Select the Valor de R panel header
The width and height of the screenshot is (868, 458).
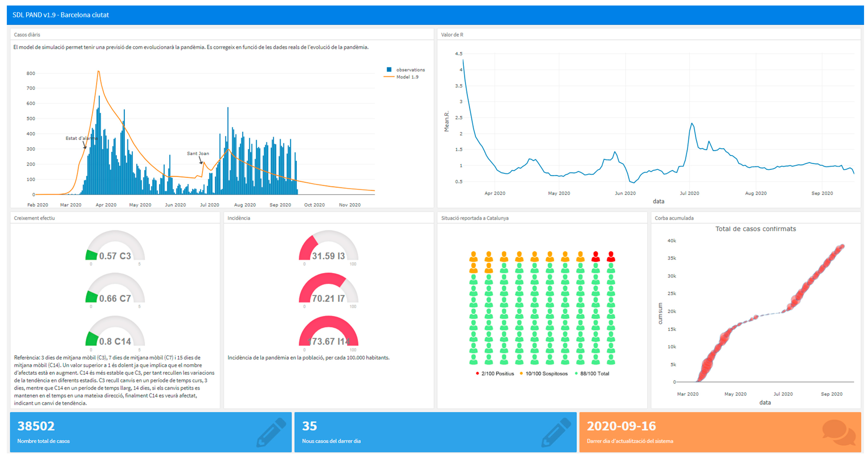pos(452,35)
